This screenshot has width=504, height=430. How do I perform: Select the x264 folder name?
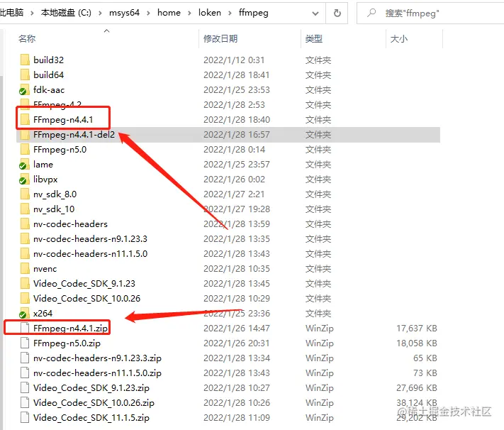pos(43,313)
